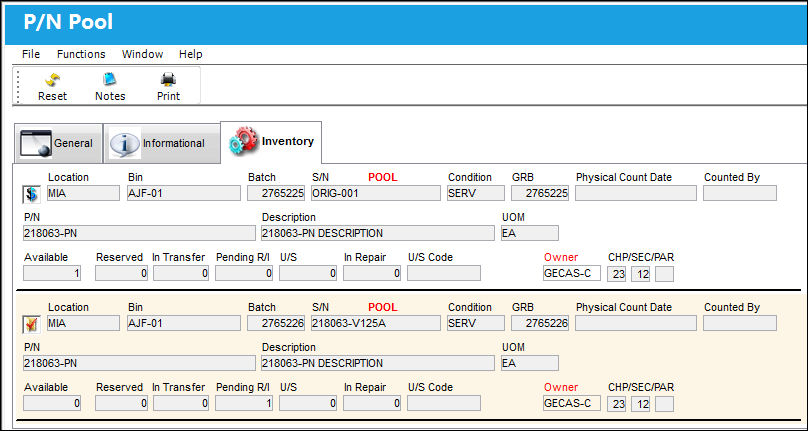Select the Inventory tab
This screenshot has width=808, height=431.
271,142
